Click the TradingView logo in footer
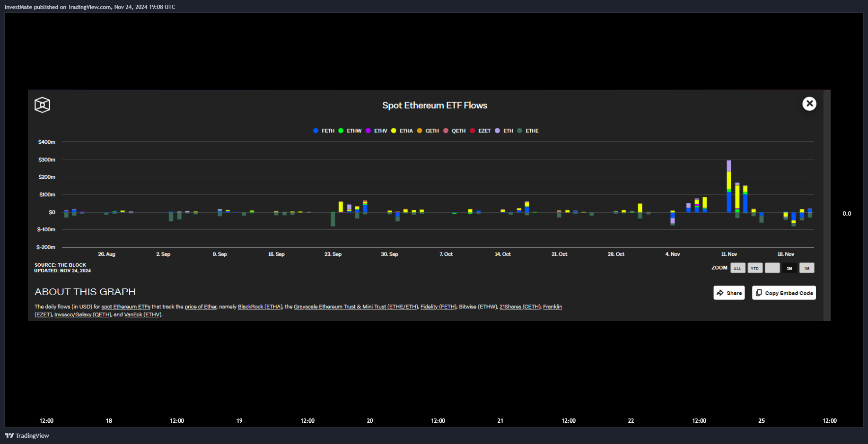The image size is (868, 444). click(x=27, y=435)
